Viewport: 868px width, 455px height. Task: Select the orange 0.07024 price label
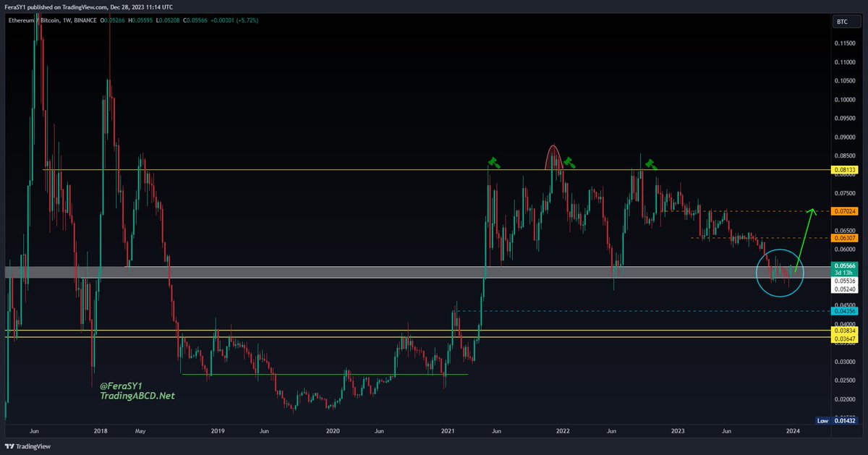pos(846,211)
